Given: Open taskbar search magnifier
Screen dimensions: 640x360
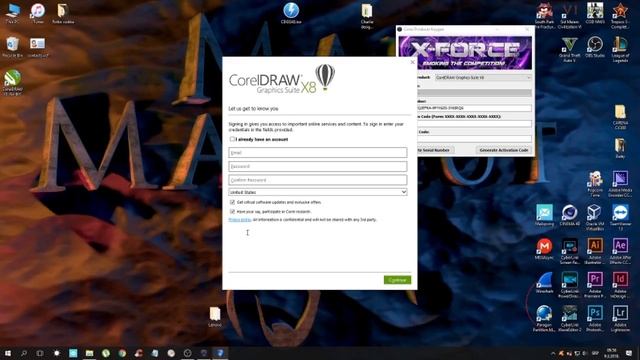Looking at the screenshot, I should (24, 353).
